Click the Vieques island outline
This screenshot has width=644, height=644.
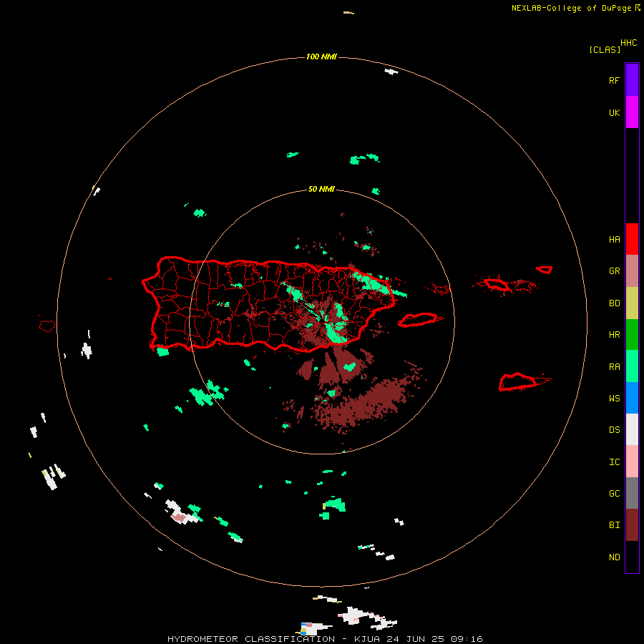point(418,320)
